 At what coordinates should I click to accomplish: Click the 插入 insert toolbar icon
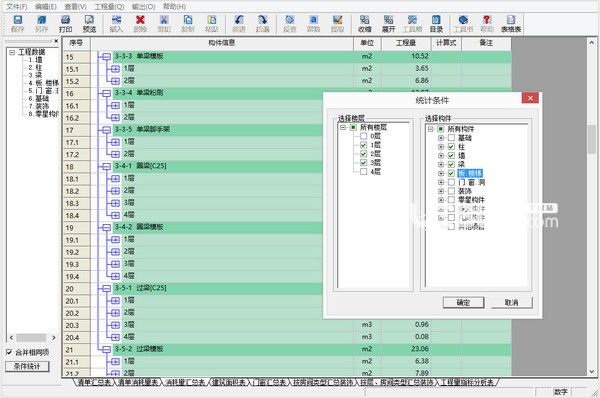116,24
